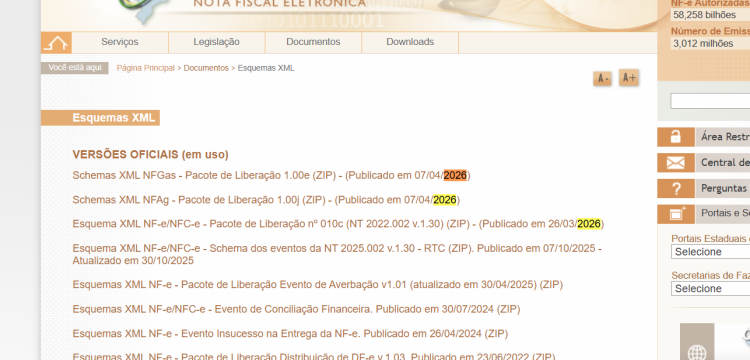Viewport: 750px width, 360px height.
Task: Decrease font size with A- button
Action: point(602,78)
